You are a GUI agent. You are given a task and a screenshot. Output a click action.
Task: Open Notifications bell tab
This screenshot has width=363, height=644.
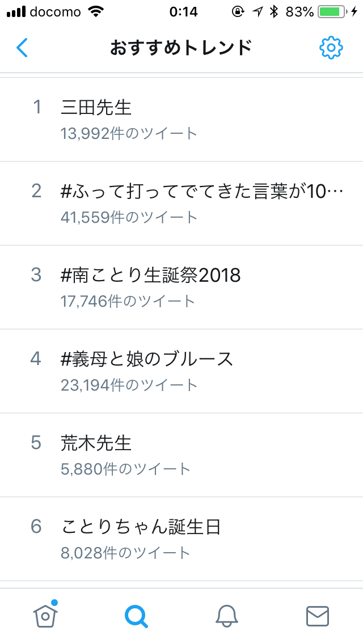pos(227,616)
